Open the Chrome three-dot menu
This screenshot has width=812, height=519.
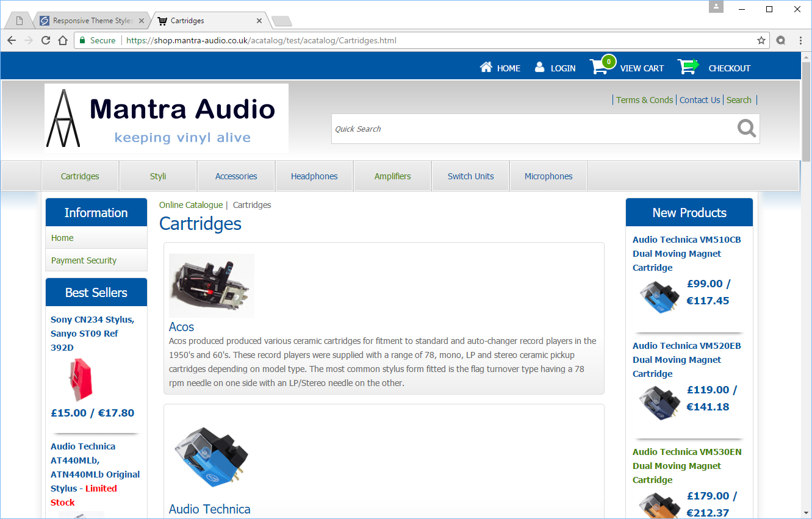pos(800,40)
